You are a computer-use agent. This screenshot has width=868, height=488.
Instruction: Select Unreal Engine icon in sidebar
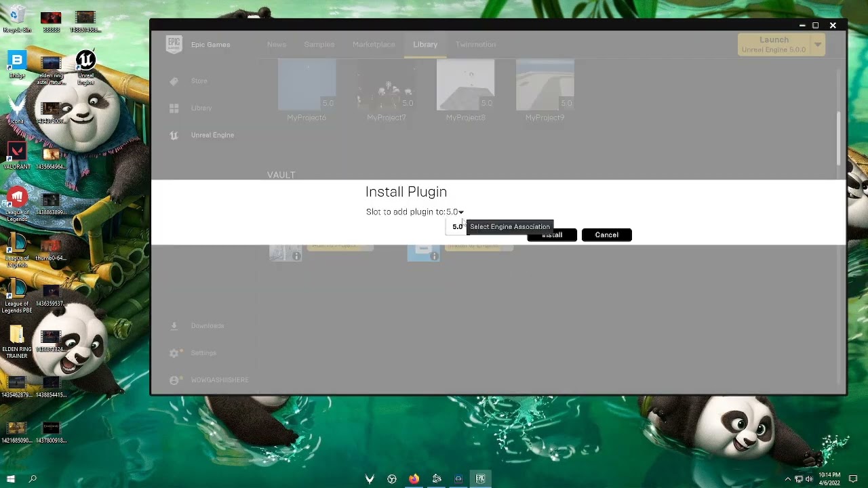[174, 135]
